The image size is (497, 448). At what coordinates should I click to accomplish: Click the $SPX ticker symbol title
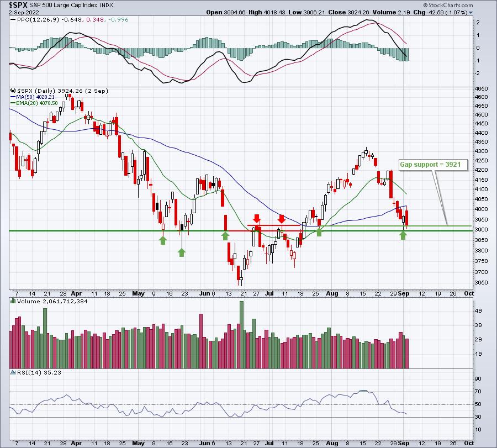(x=18, y=5)
